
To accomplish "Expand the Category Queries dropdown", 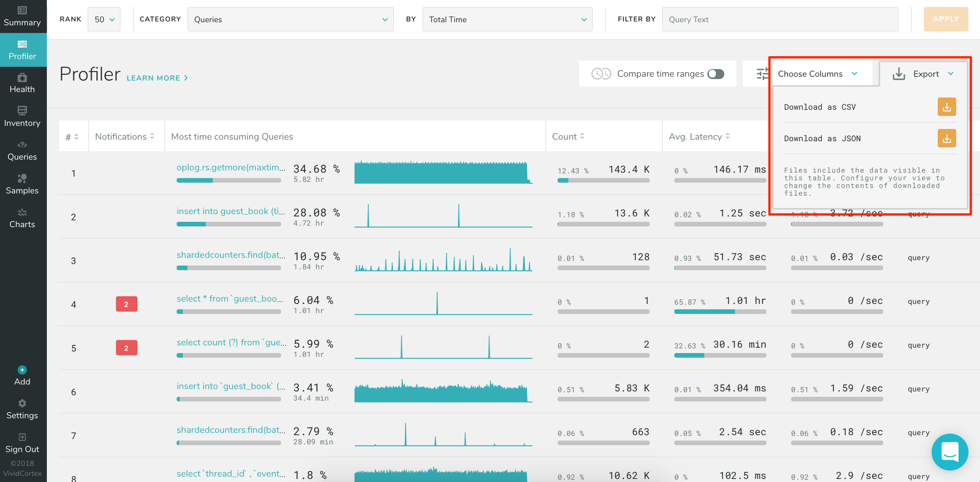I will tap(290, 20).
